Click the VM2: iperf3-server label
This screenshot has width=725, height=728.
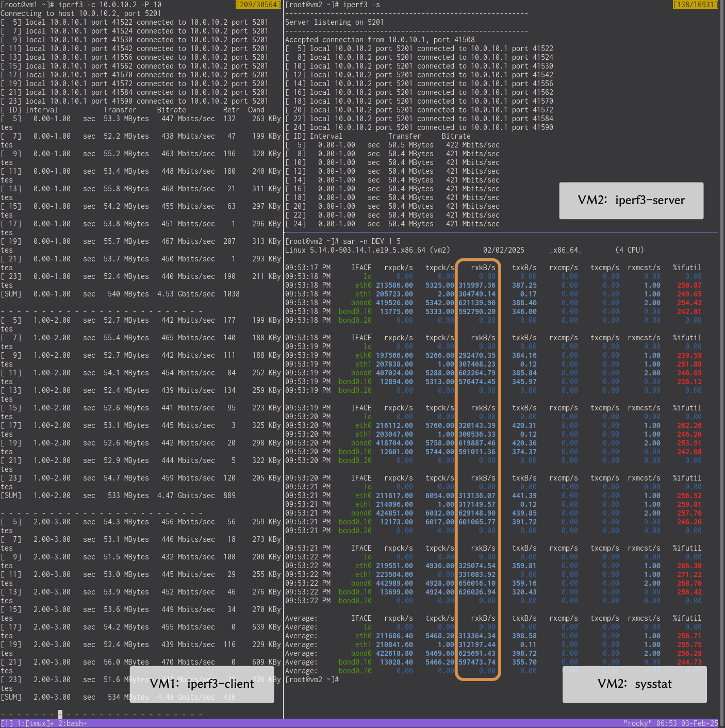[631, 201]
